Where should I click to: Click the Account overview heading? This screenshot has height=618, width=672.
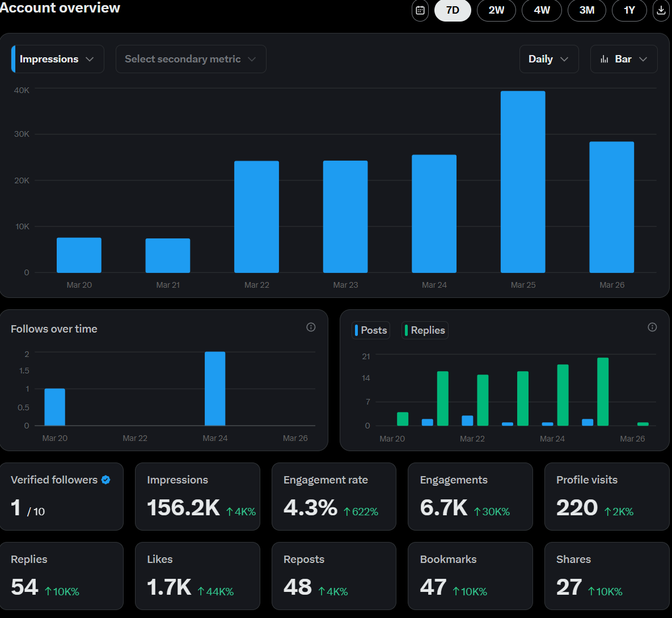tap(60, 8)
